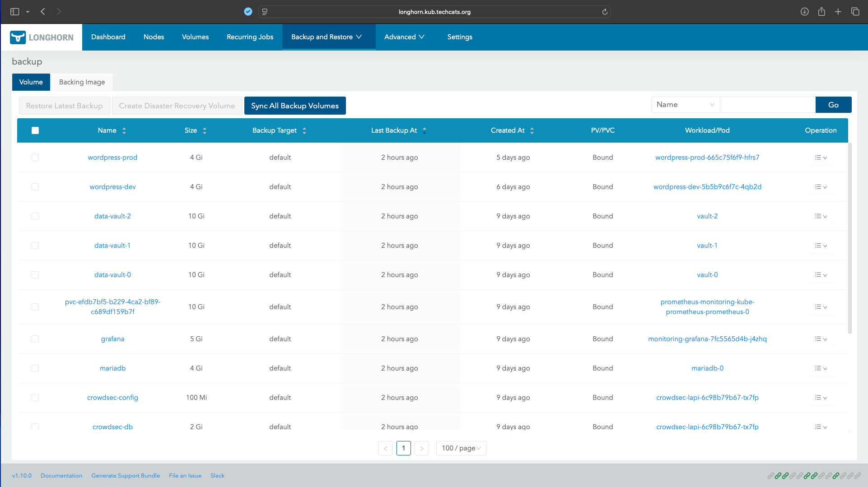Sort by Last Backup At sort arrows

[x=424, y=130]
